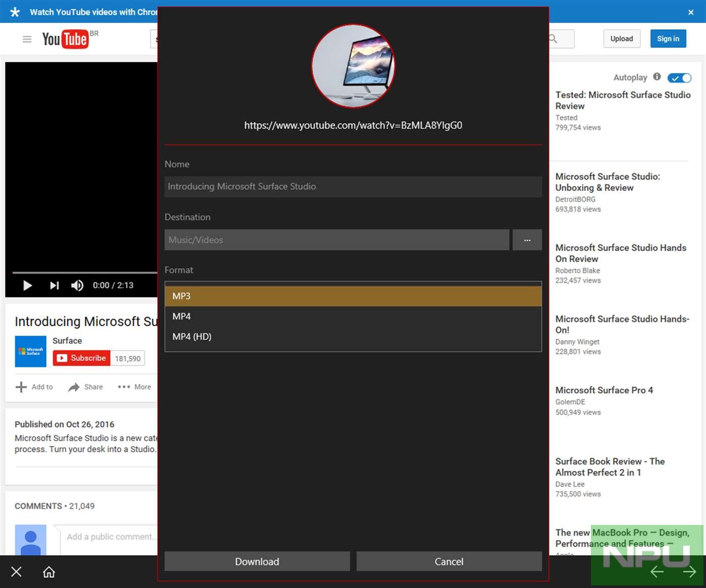Subscribe to the Surface channel
The image size is (706, 588).
(x=81, y=358)
